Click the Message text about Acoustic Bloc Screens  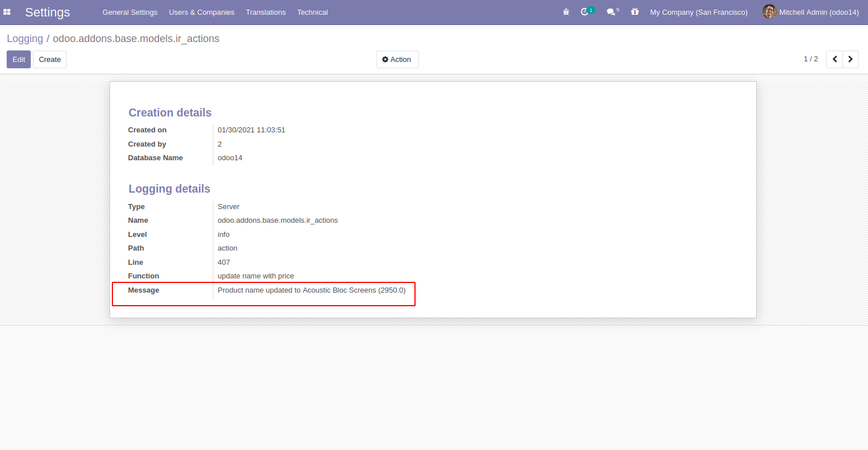coord(312,290)
